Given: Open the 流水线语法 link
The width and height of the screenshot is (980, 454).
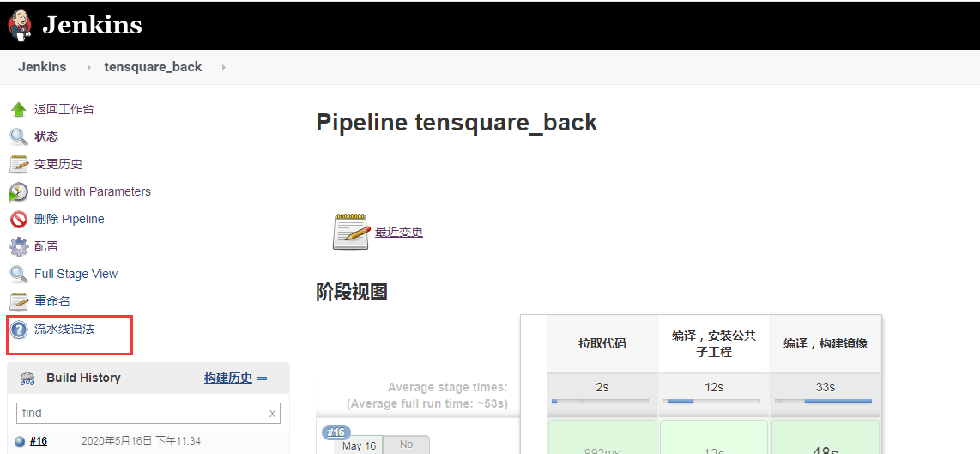Looking at the screenshot, I should click(64, 329).
